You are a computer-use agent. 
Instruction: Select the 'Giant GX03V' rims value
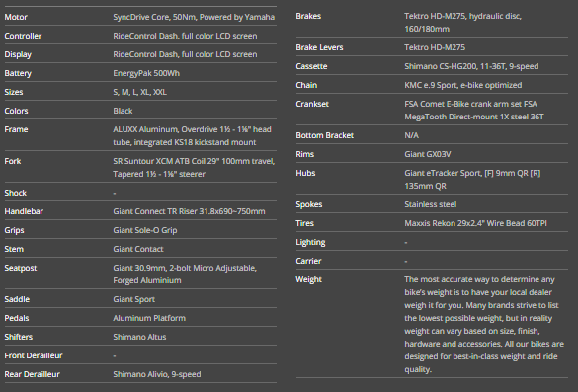click(428, 154)
